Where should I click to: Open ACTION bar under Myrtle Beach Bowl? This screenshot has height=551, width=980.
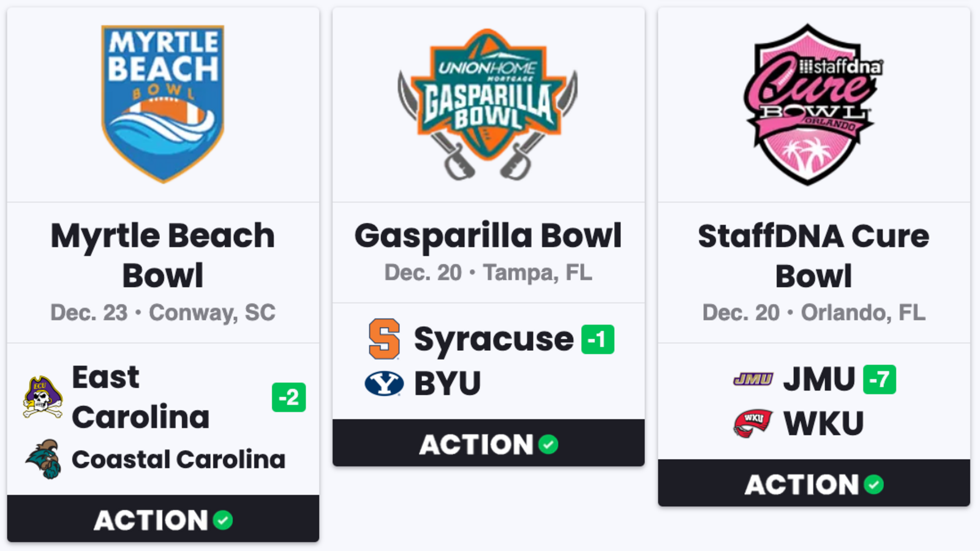[163, 519]
